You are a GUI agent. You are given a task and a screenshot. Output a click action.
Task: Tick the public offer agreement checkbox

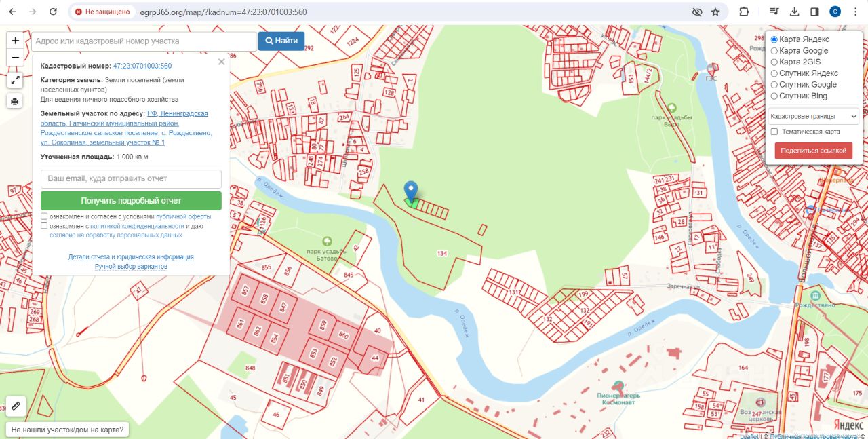44,216
